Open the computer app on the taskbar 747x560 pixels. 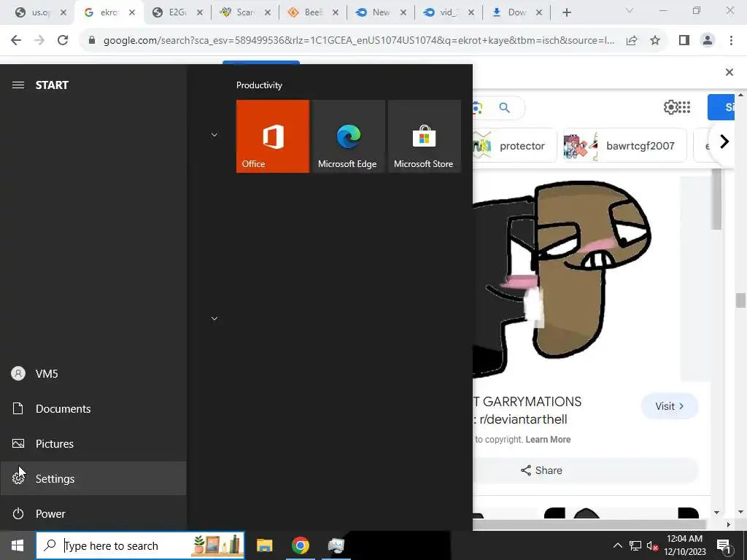point(336,545)
